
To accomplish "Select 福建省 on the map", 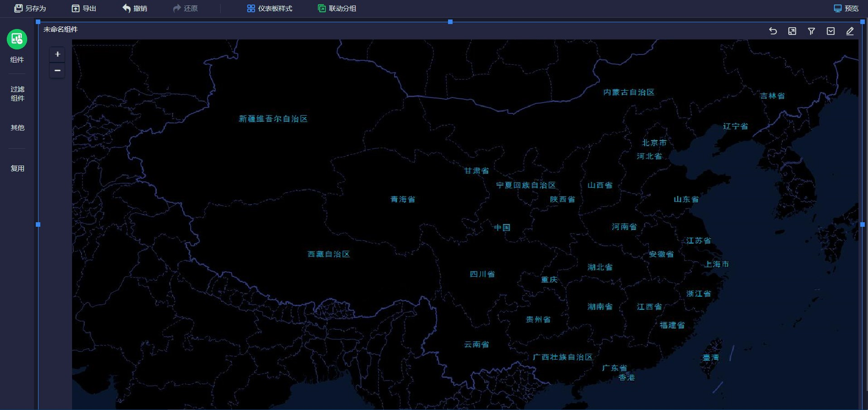I will 672,326.
